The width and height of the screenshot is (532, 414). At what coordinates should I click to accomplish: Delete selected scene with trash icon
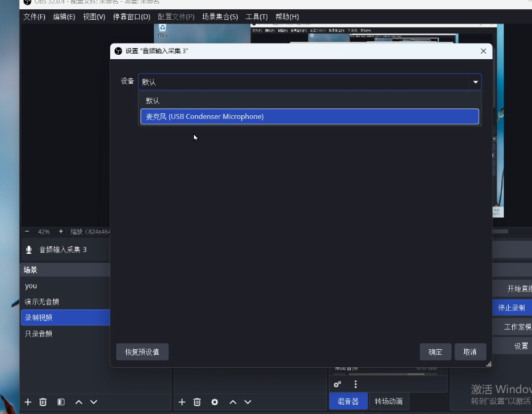tap(42, 402)
